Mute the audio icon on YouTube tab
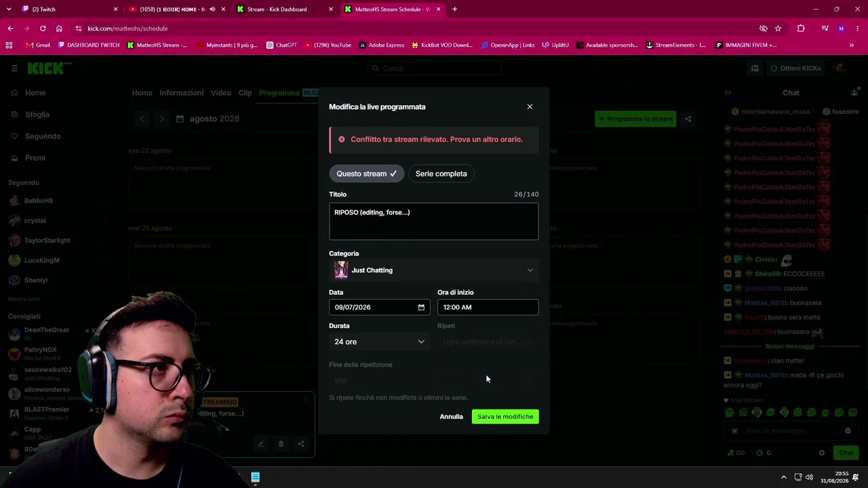The width and height of the screenshot is (868, 488). tap(212, 9)
